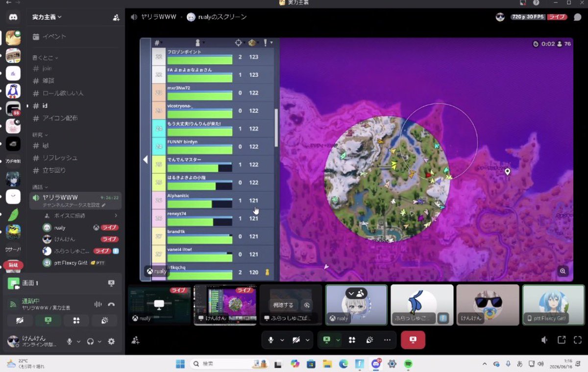Open stream quality 720p 30FPS indicator
This screenshot has height=372, width=588.
(528, 17)
